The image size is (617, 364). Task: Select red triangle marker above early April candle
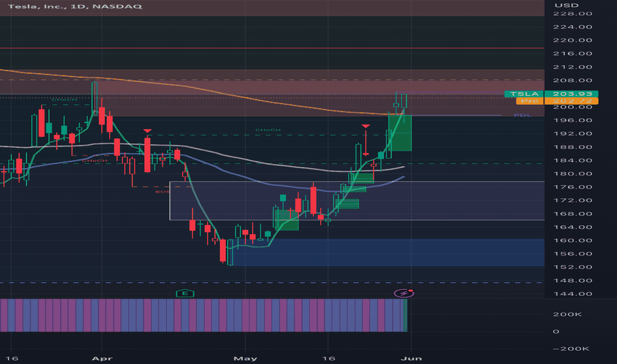(x=148, y=130)
